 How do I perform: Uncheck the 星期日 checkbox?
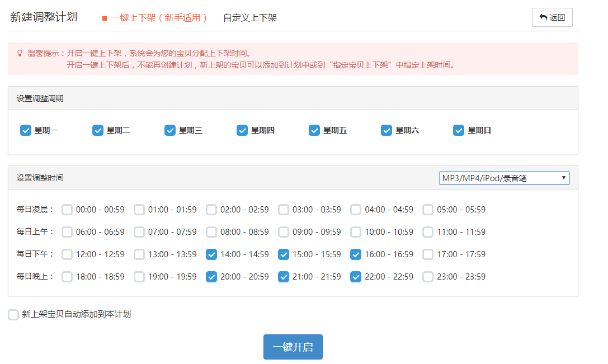(459, 130)
